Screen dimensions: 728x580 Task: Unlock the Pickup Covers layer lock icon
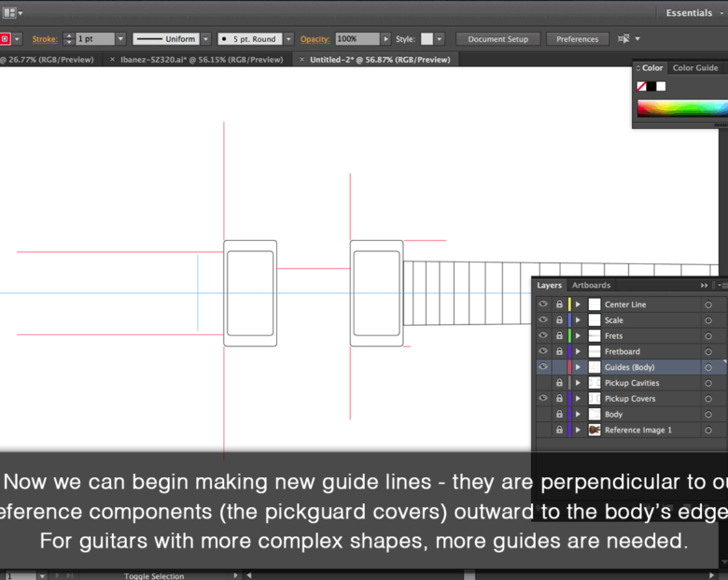pyautogui.click(x=559, y=399)
